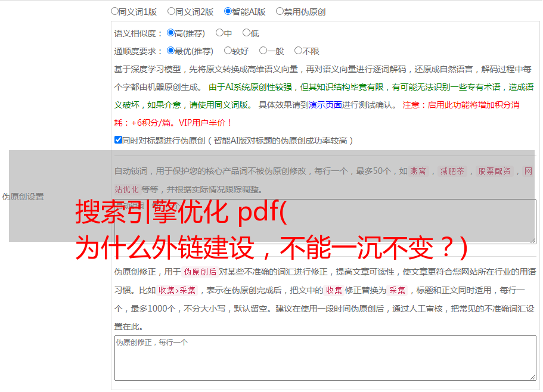Select 禁用伪原创 radio option

[280, 11]
